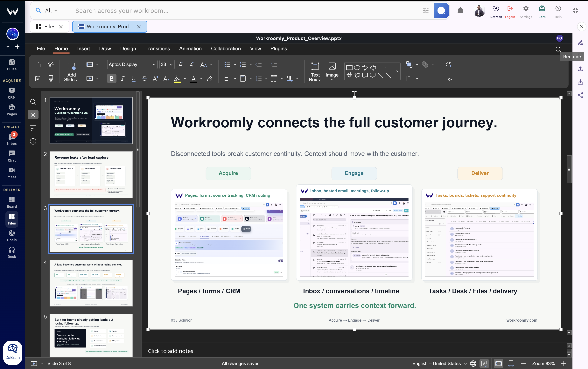Decrease font size with the smaller A icon

pos(192,64)
